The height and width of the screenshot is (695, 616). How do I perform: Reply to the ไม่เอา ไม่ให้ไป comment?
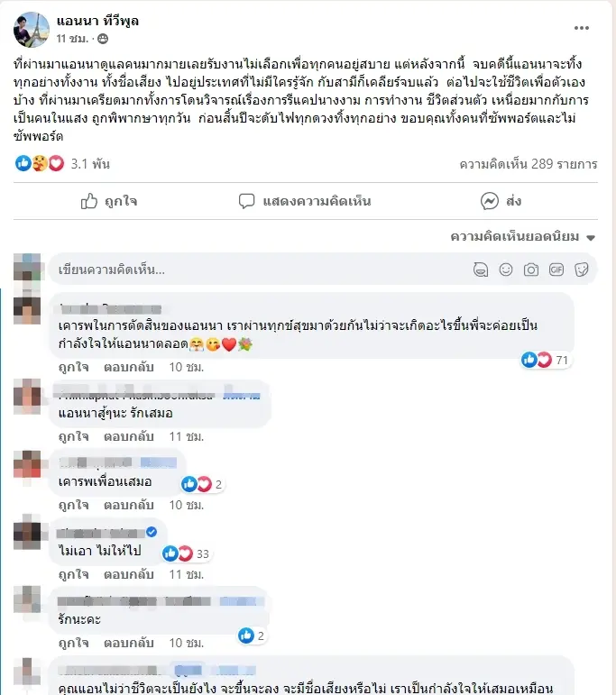[x=129, y=574]
